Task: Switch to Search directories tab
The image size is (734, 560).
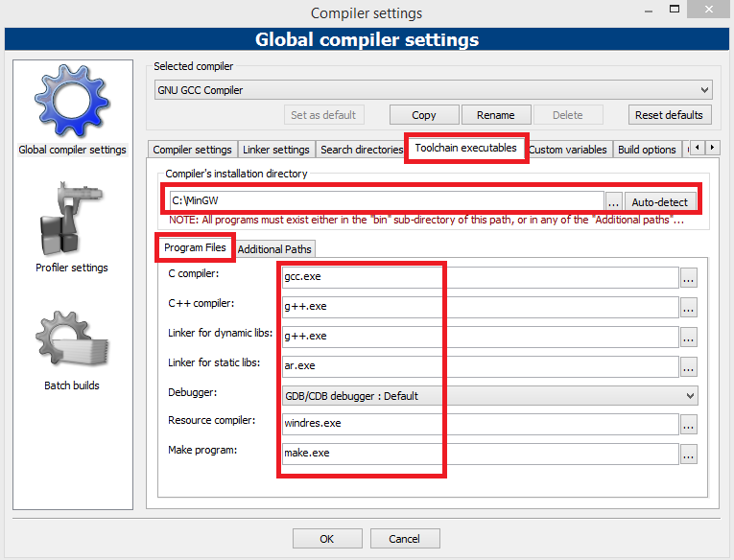Action: (x=362, y=150)
